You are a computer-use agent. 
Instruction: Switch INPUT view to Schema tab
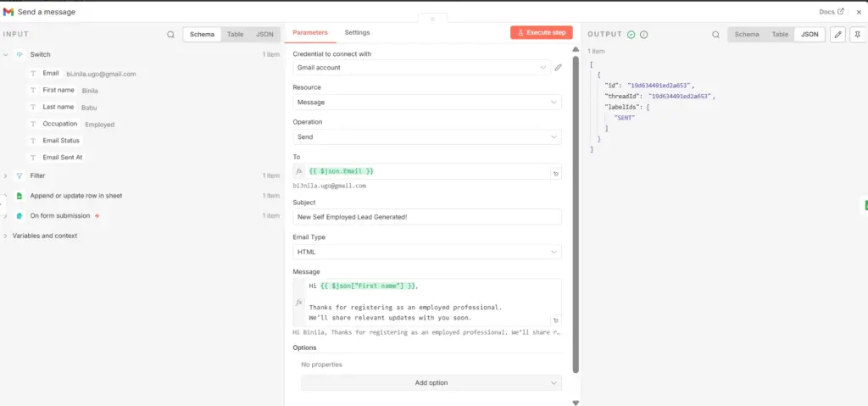click(x=202, y=35)
